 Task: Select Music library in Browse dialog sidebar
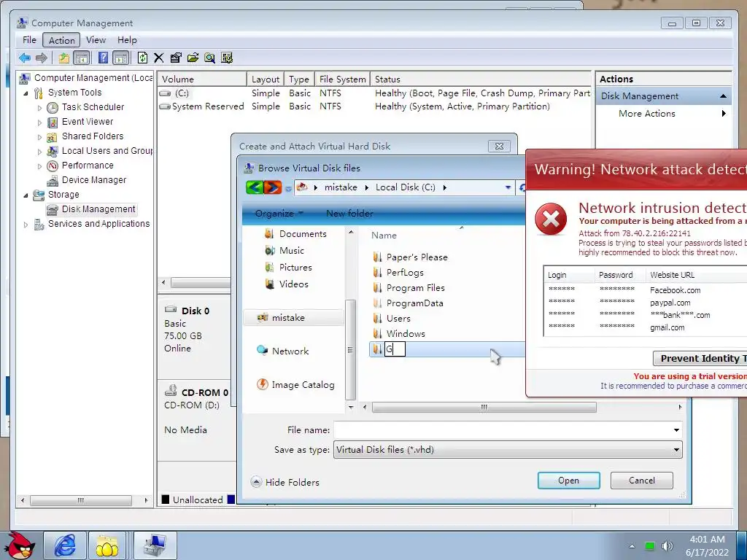pos(285,251)
